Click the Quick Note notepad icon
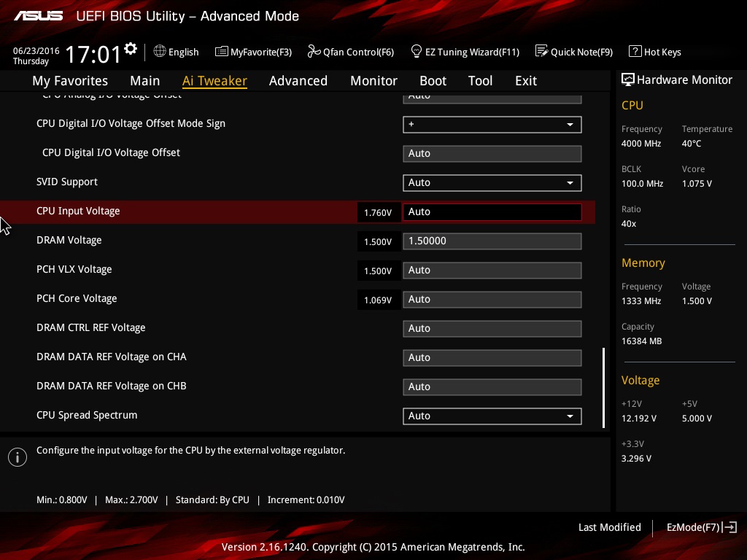747x560 pixels. (542, 51)
